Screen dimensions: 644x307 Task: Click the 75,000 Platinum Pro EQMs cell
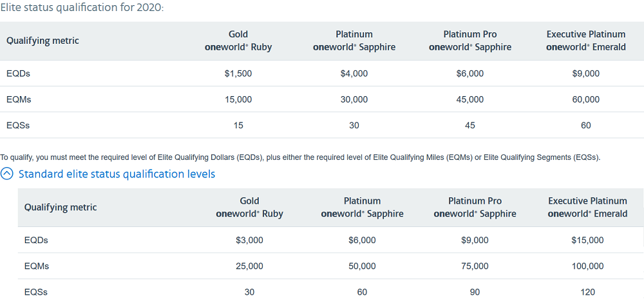[x=475, y=266]
